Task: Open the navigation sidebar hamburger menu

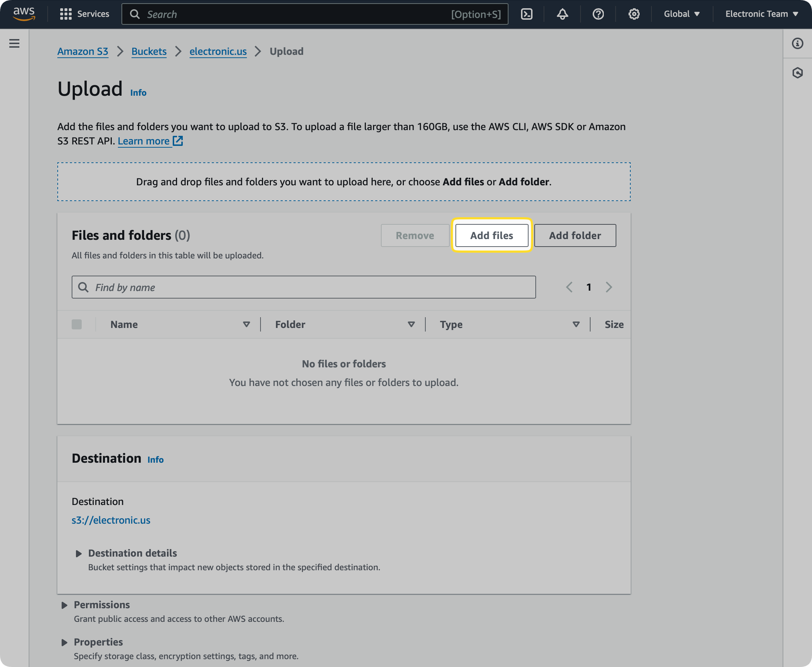Action: pos(14,43)
